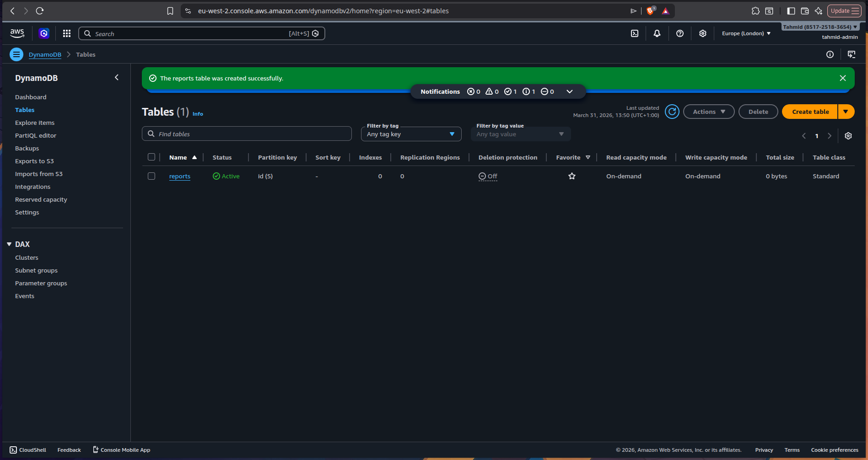
Task: Open the Create table split-button arrow
Action: coord(846,112)
